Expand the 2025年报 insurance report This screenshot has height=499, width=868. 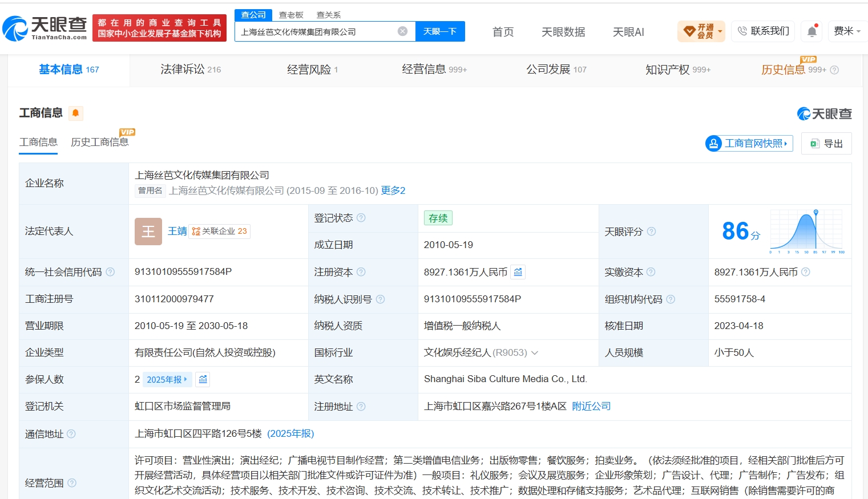click(167, 379)
